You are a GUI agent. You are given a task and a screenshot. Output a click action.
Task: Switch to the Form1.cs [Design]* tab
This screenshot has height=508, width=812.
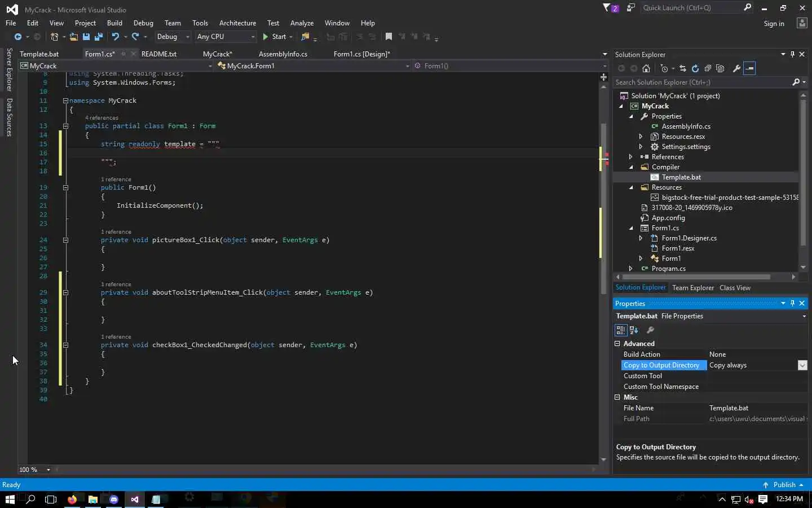361,54
